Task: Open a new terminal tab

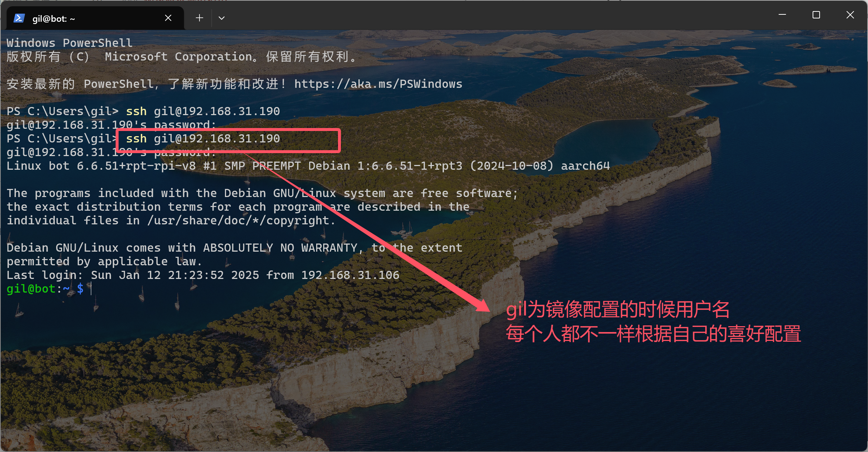Action: click(199, 18)
